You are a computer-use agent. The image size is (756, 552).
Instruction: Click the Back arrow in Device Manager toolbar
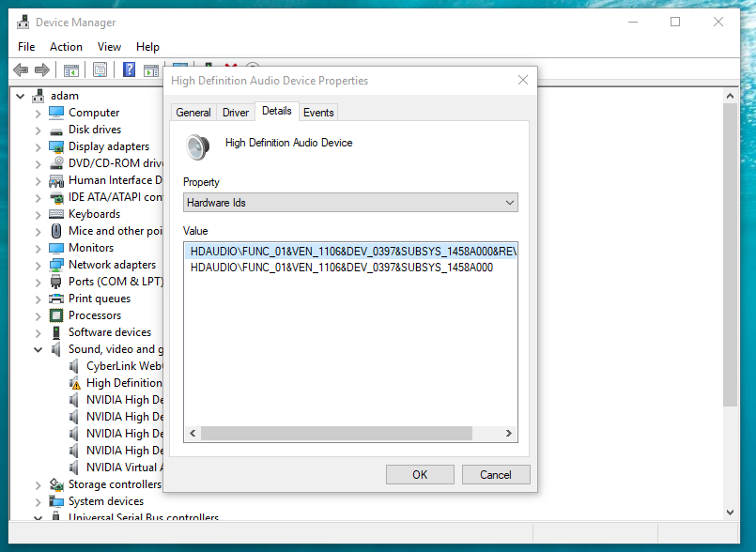pos(21,70)
